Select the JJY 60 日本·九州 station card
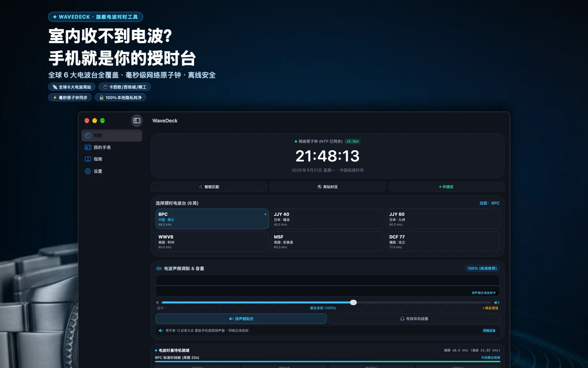 point(443,219)
